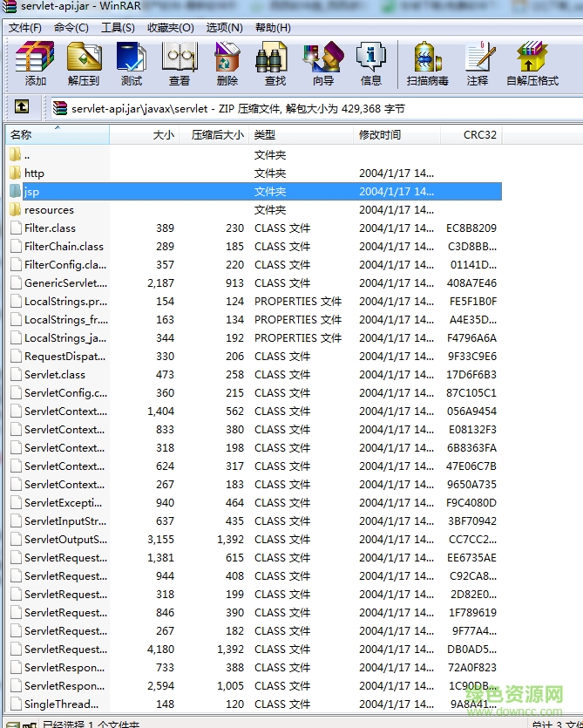Select ServletOutputS... file name
Screen dimensions: 583x728
click(x=65, y=540)
